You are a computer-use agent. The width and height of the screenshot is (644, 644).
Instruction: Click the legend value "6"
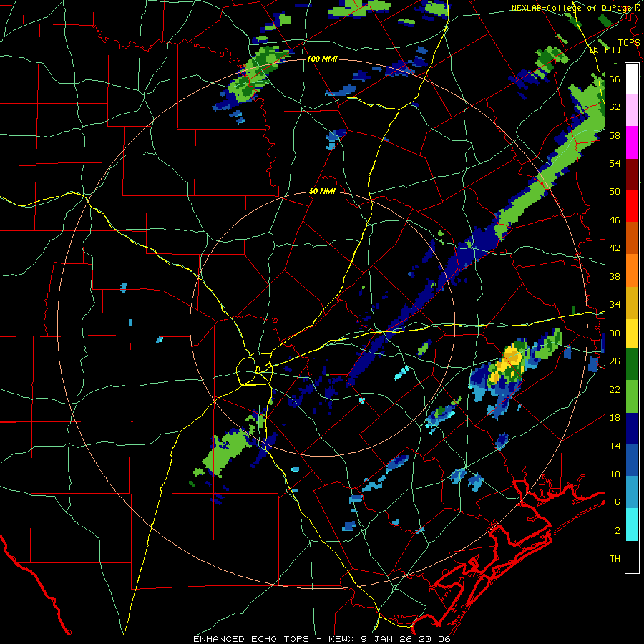point(618,502)
